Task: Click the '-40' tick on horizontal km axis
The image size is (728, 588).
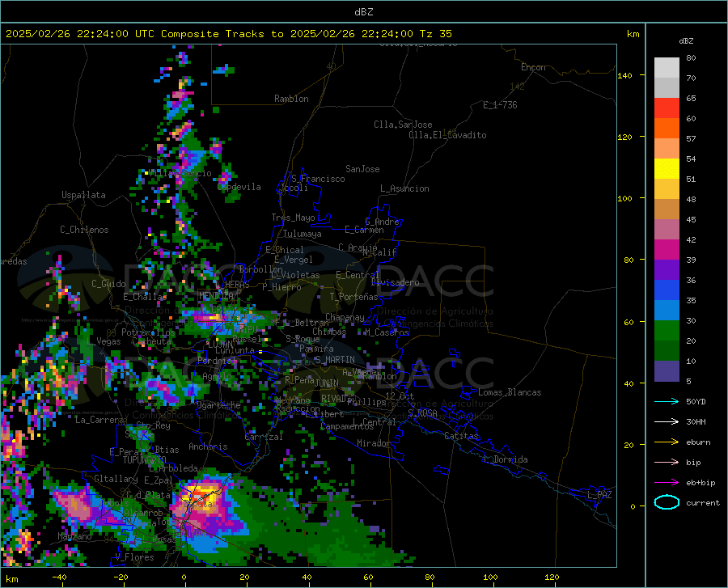Action: tap(59, 577)
